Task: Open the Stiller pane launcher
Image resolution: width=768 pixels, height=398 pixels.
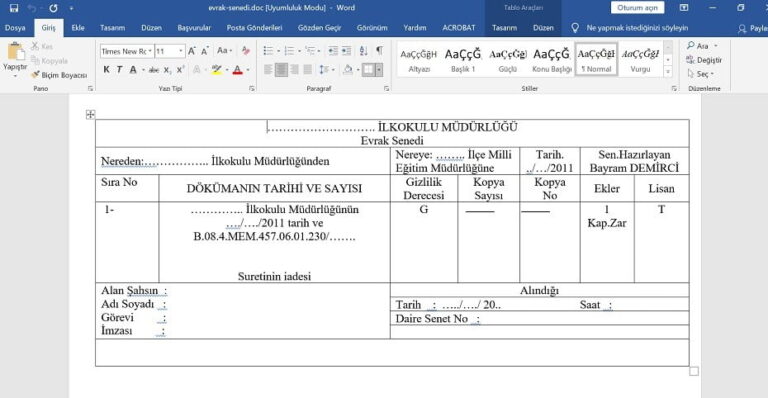Action: point(674,89)
